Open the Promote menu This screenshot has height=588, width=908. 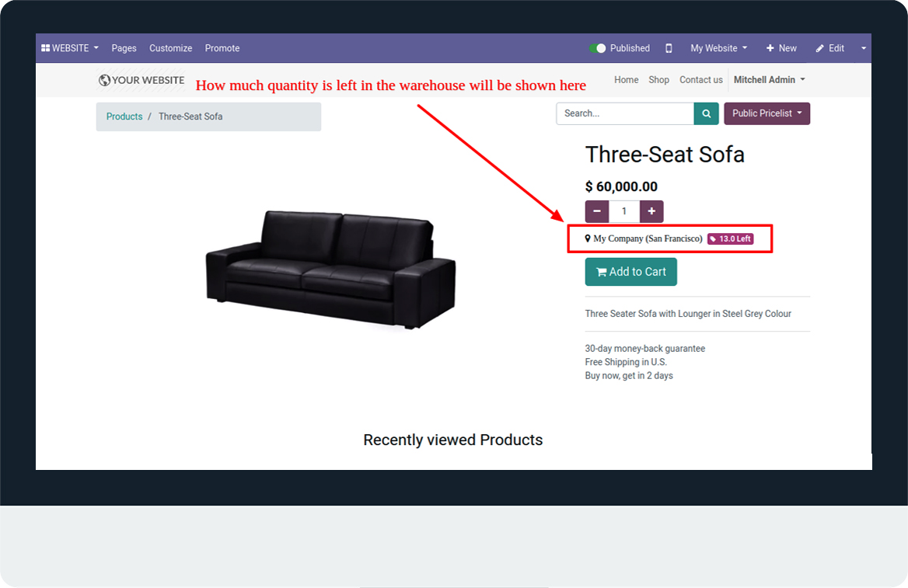coord(222,48)
